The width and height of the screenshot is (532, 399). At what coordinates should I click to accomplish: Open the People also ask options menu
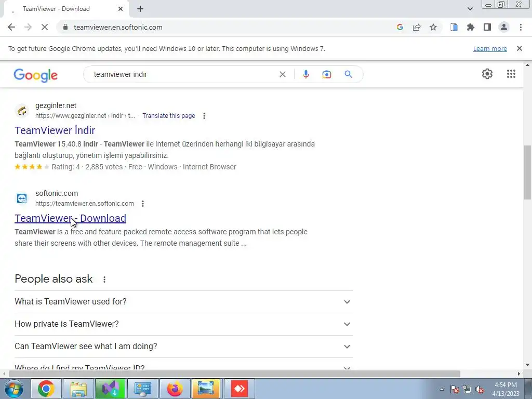pos(104,279)
